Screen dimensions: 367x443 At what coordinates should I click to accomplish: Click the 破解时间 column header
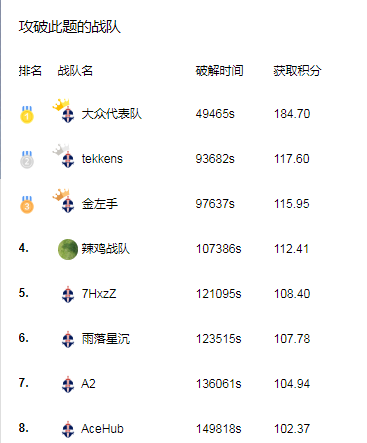(219, 71)
